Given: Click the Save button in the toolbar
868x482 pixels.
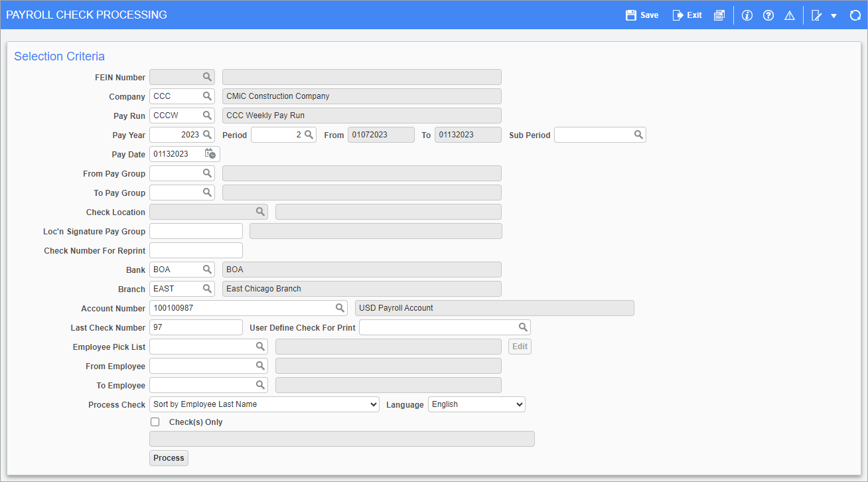Looking at the screenshot, I should 642,15.
